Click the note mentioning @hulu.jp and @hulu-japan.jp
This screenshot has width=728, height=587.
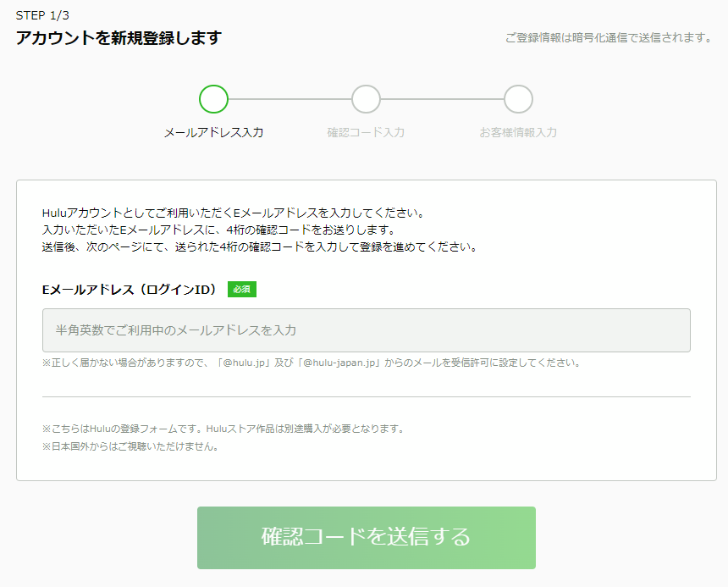pos(312,363)
